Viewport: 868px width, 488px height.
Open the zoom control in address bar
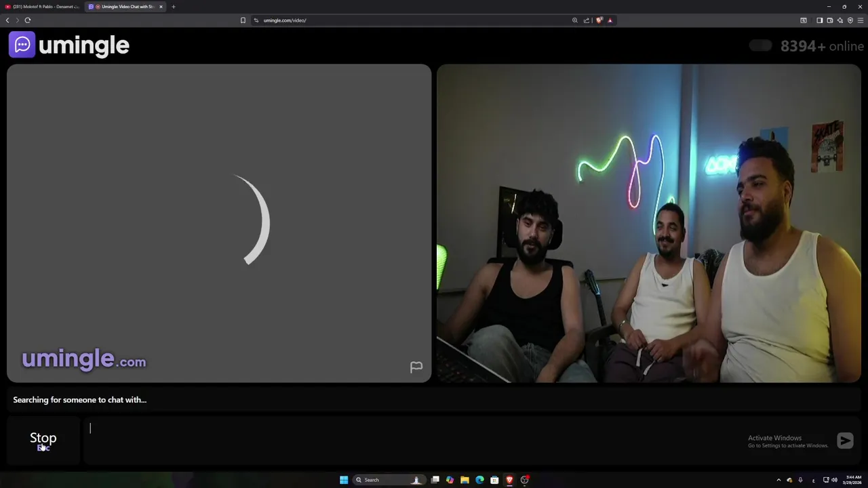click(x=575, y=20)
